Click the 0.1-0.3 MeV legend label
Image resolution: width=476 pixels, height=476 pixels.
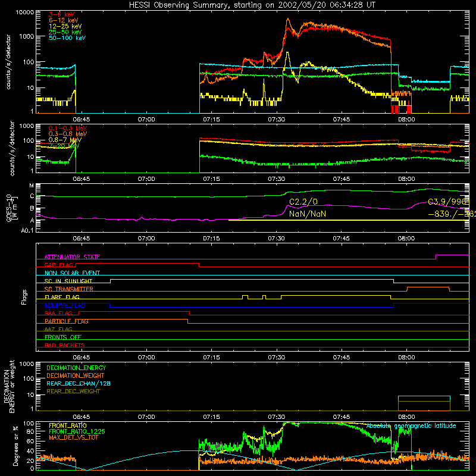(68, 128)
